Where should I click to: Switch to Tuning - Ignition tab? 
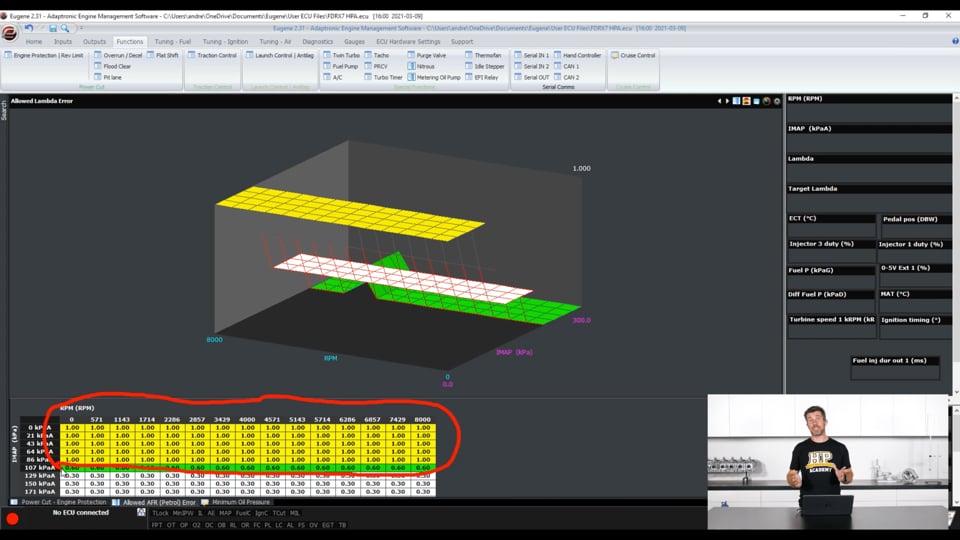point(225,42)
